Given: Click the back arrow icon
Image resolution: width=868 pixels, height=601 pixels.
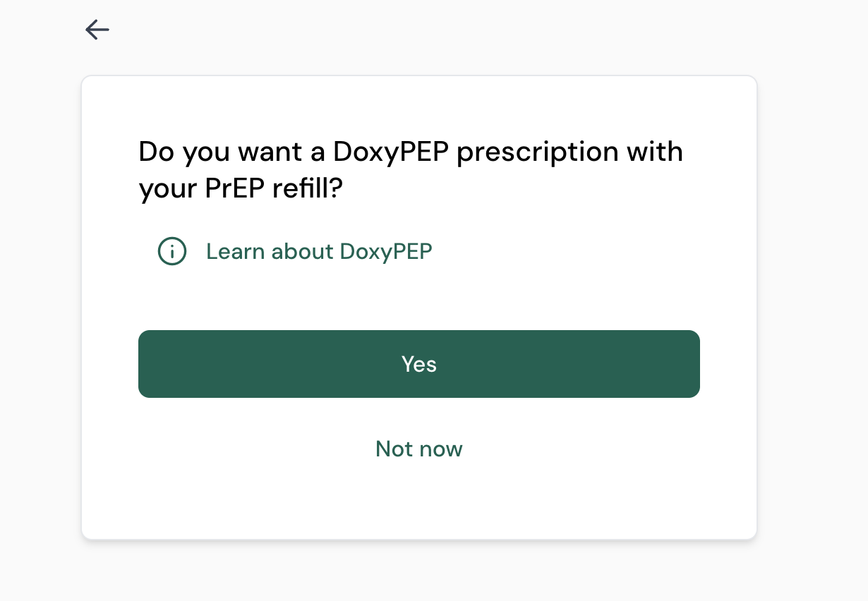Looking at the screenshot, I should pos(97,30).
